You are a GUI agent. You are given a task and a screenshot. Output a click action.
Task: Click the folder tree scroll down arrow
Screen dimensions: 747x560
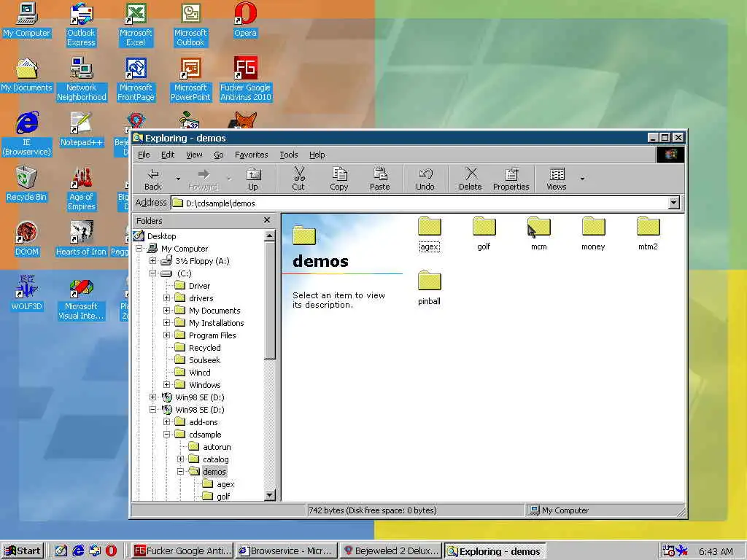pos(269,495)
